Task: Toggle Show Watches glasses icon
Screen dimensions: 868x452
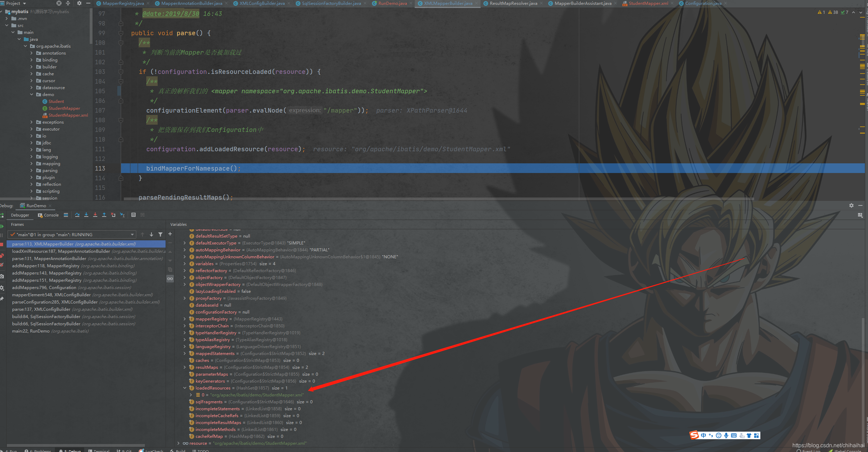Action: tap(170, 279)
